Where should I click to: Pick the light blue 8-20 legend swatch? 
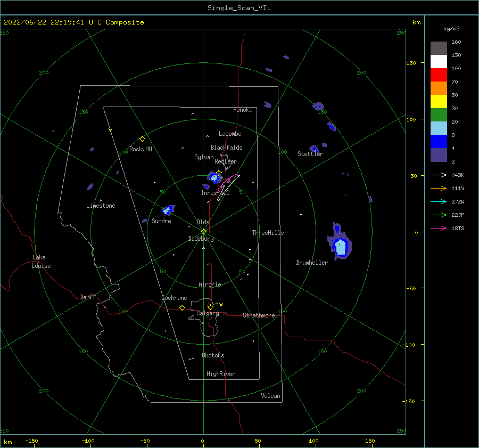click(x=439, y=128)
